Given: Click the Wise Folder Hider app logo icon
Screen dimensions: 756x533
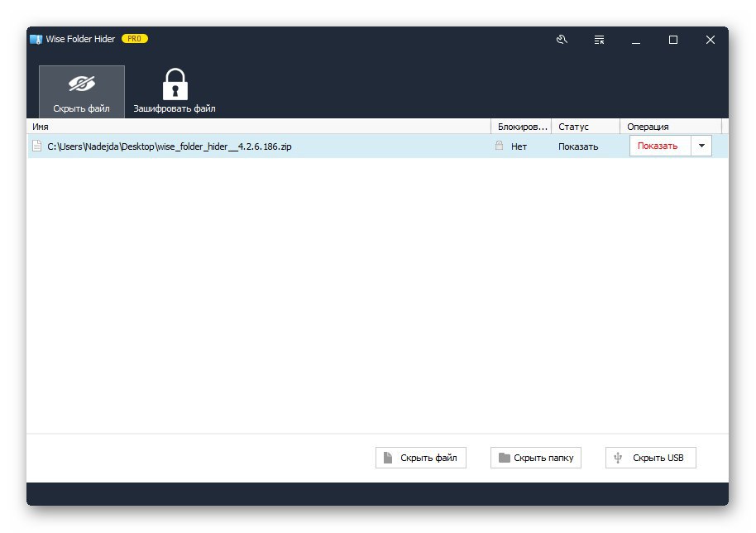Looking at the screenshot, I should (x=36, y=39).
